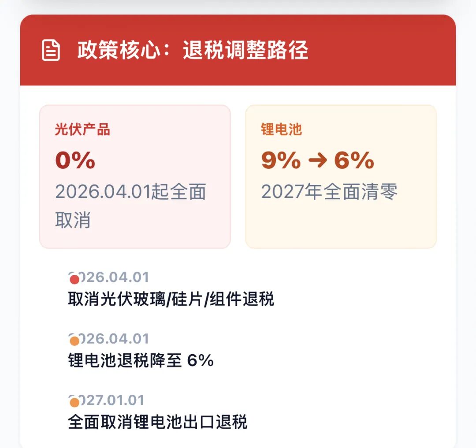Image resolution: width=476 pixels, height=448 pixels.
Task: Select the text 2026.04.01起全面取消
Action: pos(130,206)
